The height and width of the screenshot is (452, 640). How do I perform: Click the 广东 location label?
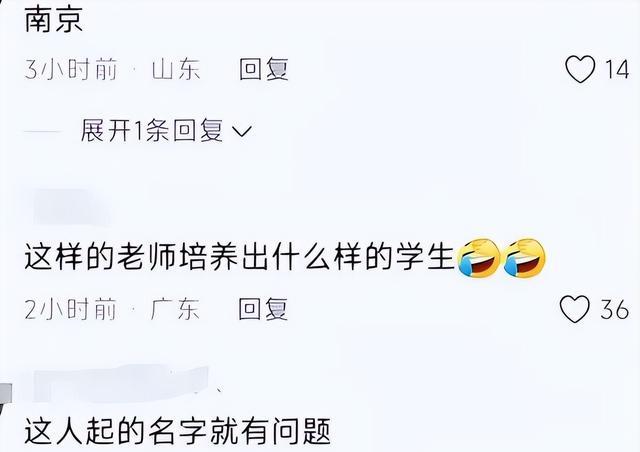(x=175, y=309)
